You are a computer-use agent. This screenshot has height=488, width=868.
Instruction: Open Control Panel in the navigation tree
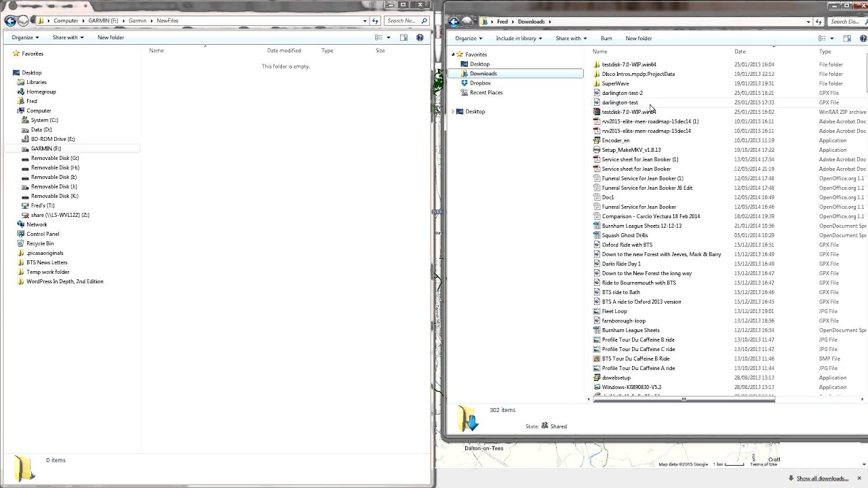tap(43, 234)
